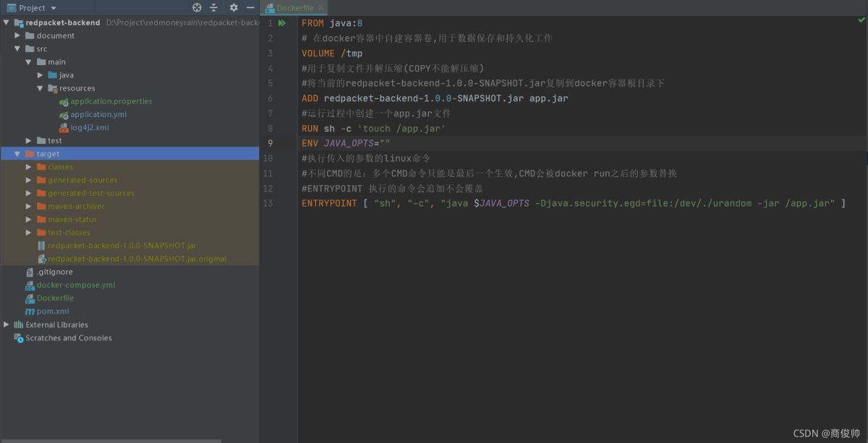The width and height of the screenshot is (868, 443).
Task: Expand the document folder
Action: [x=17, y=35]
